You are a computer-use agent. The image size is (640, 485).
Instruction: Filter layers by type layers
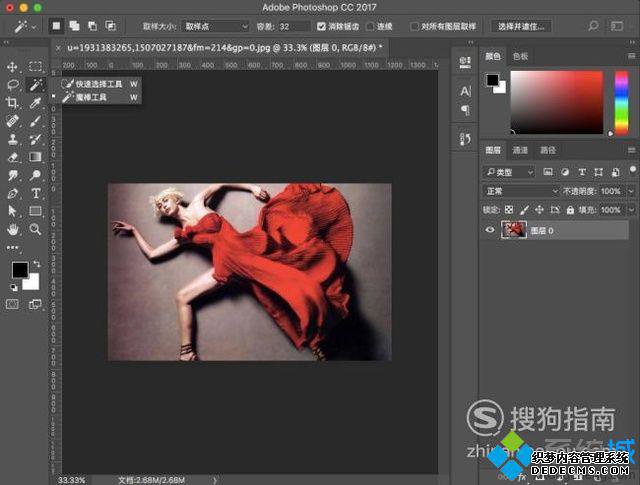tap(582, 172)
